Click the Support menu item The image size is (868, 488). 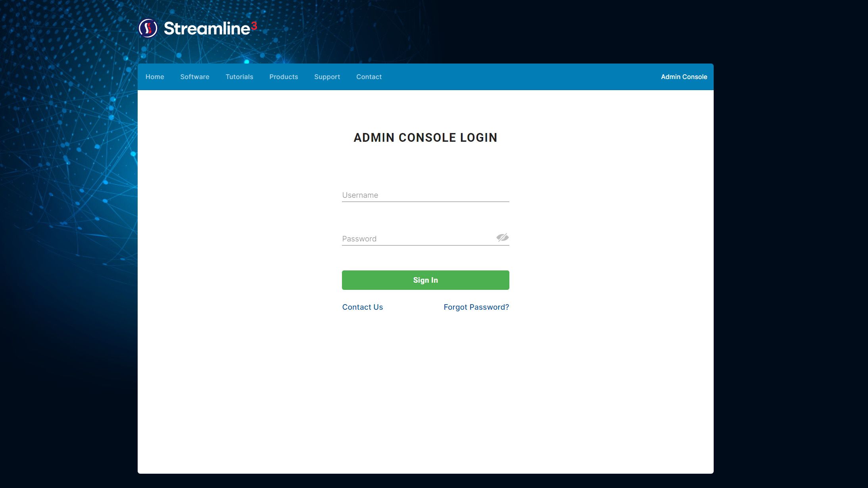coord(327,76)
